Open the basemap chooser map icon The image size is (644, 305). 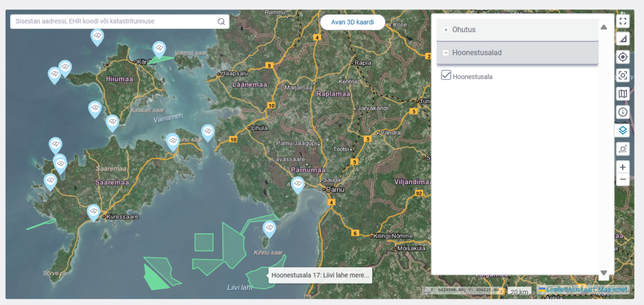(x=623, y=94)
